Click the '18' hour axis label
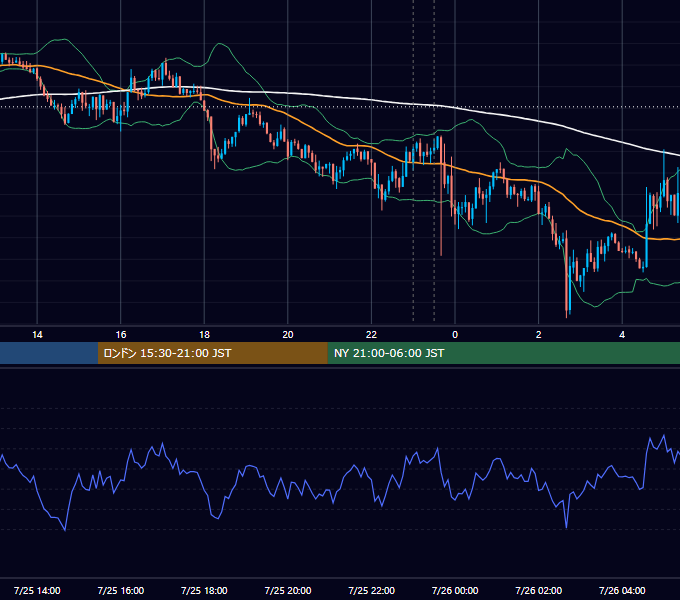The width and height of the screenshot is (680, 600). click(x=204, y=335)
